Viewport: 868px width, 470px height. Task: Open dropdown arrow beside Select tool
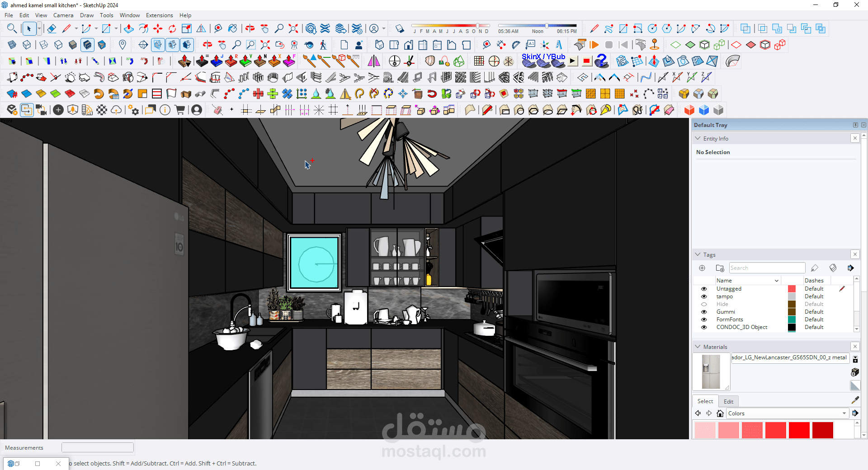[39, 29]
